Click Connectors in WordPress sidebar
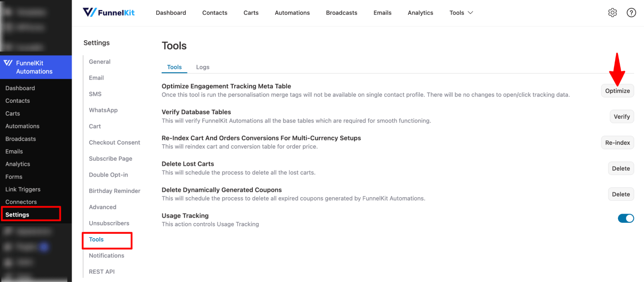Image resolution: width=644 pixels, height=282 pixels. click(x=21, y=202)
